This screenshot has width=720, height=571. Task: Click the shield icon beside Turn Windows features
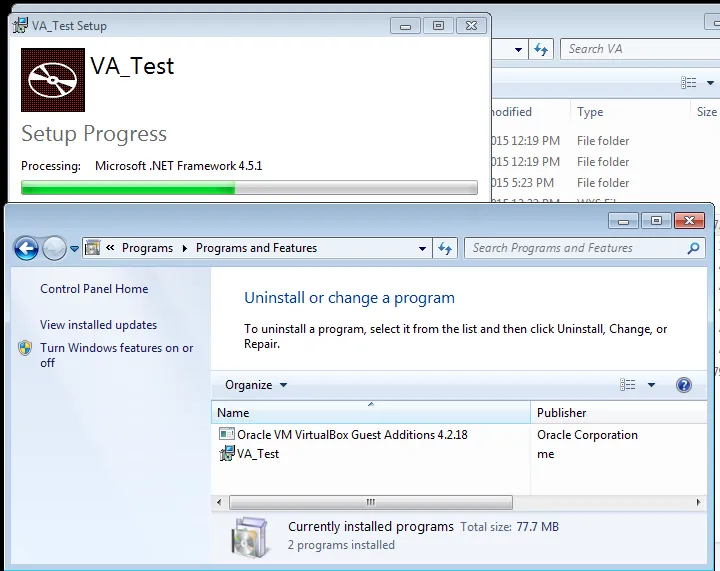(x=25, y=348)
